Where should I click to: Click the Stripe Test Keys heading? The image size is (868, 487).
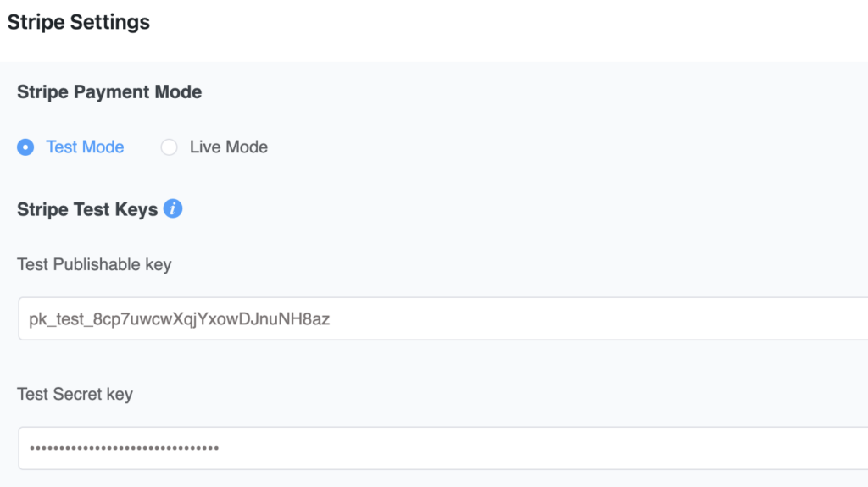(x=87, y=210)
